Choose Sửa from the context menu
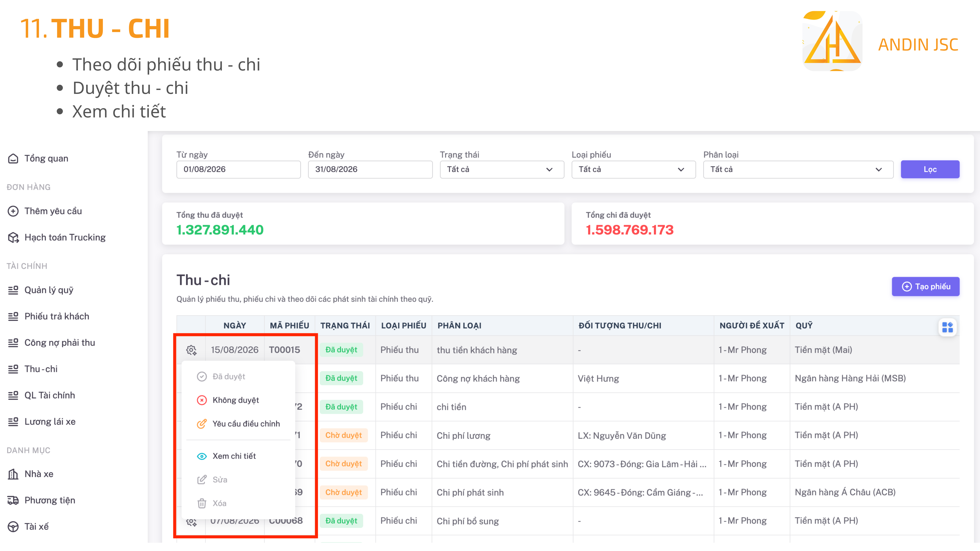This screenshot has width=980, height=551. (x=239, y=480)
